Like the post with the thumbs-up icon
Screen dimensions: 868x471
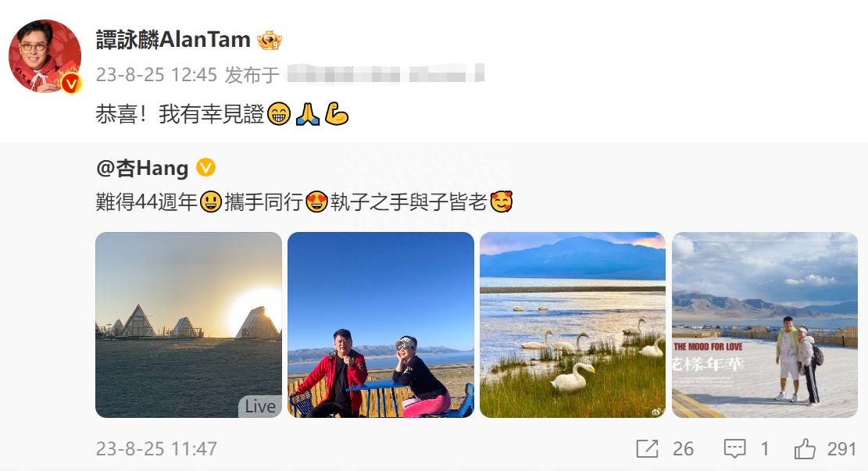[x=805, y=448]
